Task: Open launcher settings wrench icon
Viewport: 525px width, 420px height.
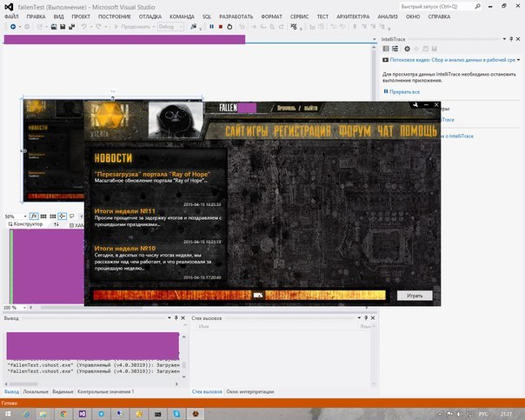Action: coord(415,105)
